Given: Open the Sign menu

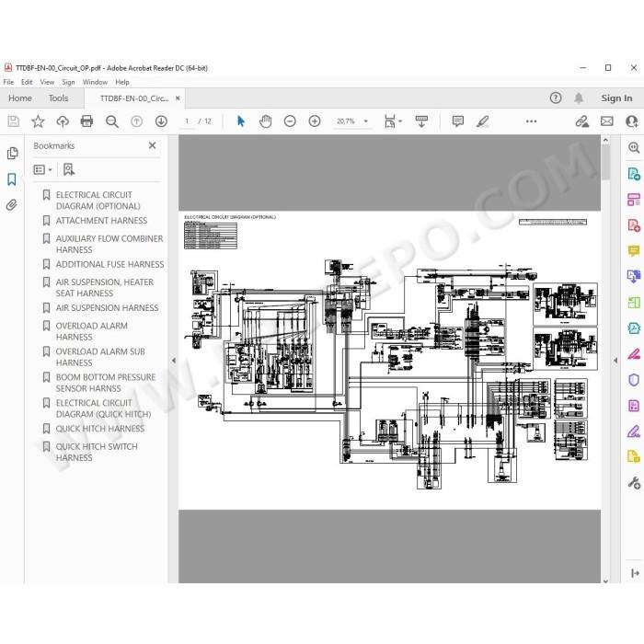Looking at the screenshot, I should pyautogui.click(x=68, y=82).
